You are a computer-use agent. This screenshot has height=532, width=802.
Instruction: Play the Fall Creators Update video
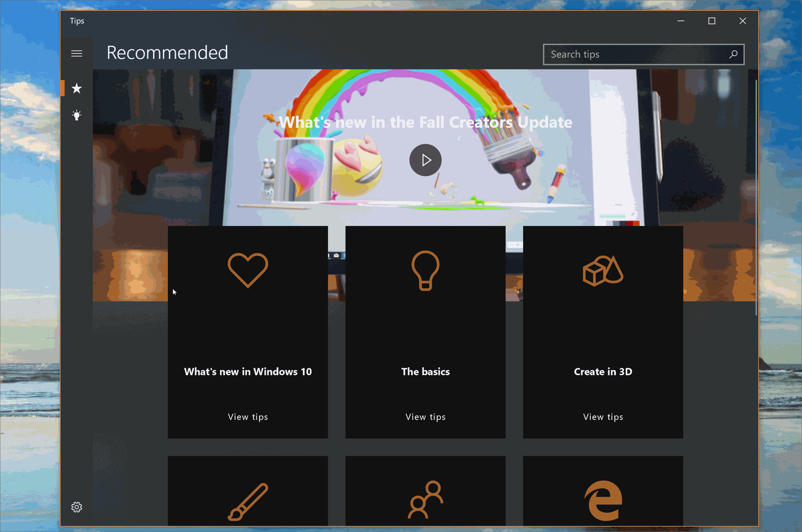pos(425,160)
